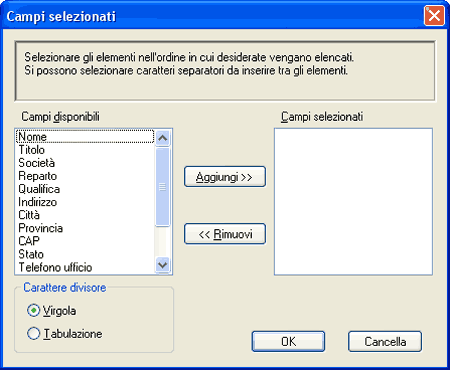Close the Campi selezionati dialog
This screenshot has width=450, height=370.
click(x=434, y=15)
